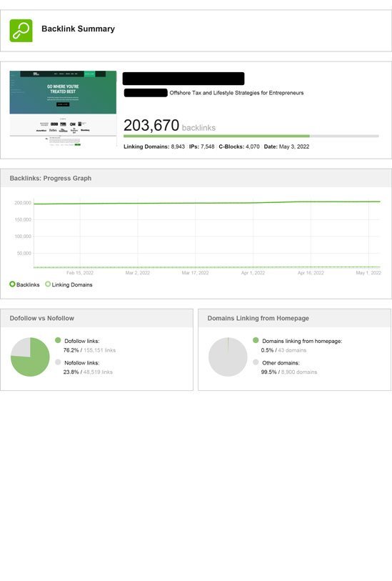Click the Dofollow vs Nofollow pie chart
This screenshot has width=392, height=581.
(x=30, y=357)
